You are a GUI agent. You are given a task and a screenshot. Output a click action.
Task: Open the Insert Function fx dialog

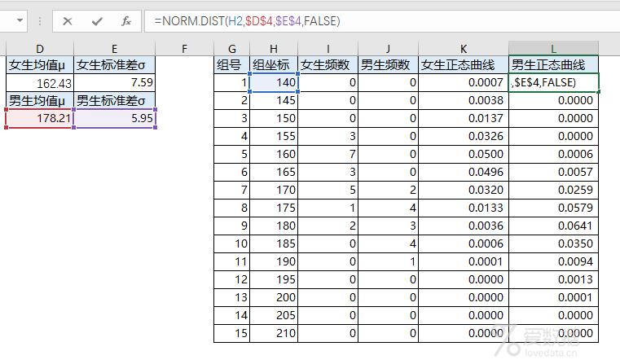point(126,21)
